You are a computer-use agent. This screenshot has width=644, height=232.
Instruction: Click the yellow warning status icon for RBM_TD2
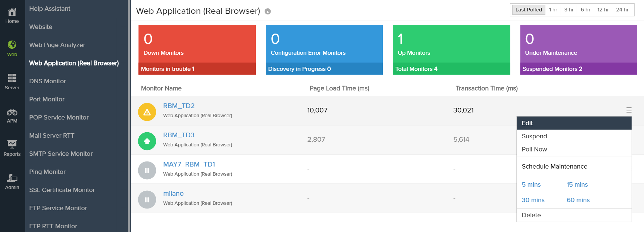[x=147, y=112]
